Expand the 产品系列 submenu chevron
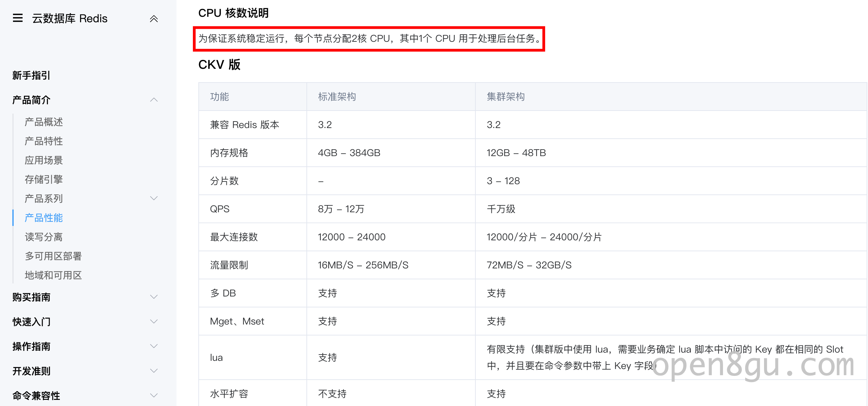This screenshot has width=868, height=406. point(154,198)
